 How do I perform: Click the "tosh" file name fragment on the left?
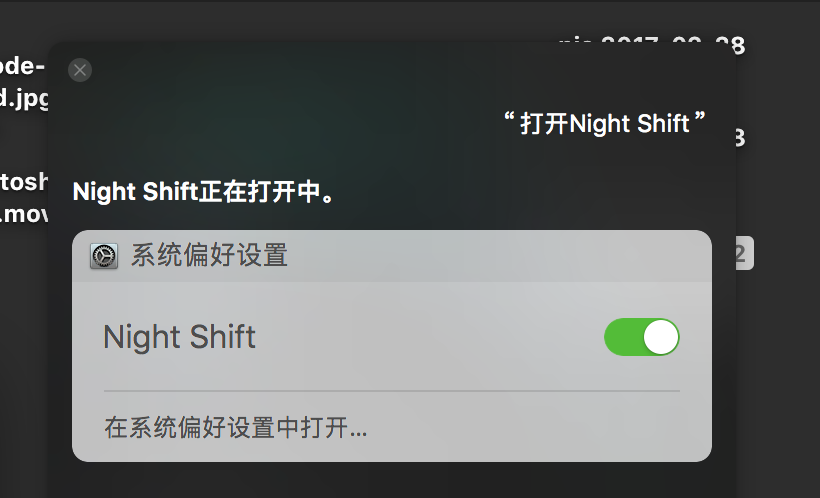point(24,182)
